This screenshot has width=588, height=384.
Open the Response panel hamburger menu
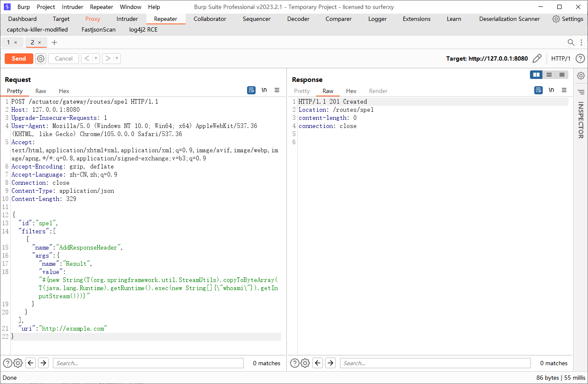point(564,90)
